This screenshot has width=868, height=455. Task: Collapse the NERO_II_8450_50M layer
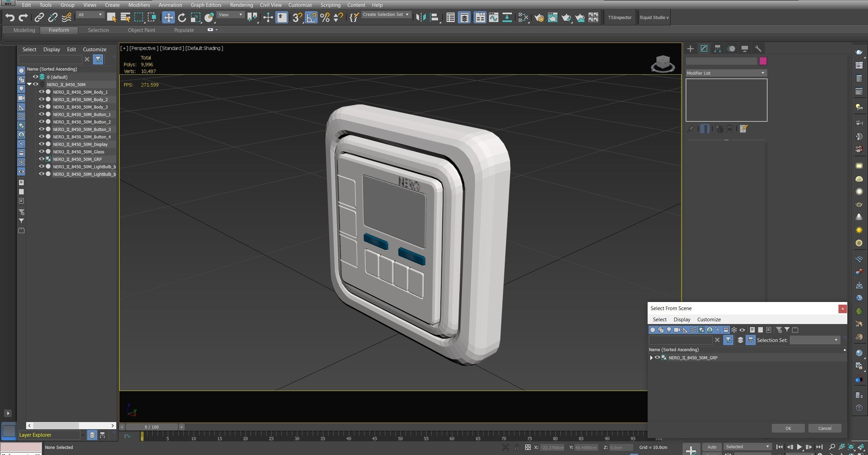[x=29, y=84]
